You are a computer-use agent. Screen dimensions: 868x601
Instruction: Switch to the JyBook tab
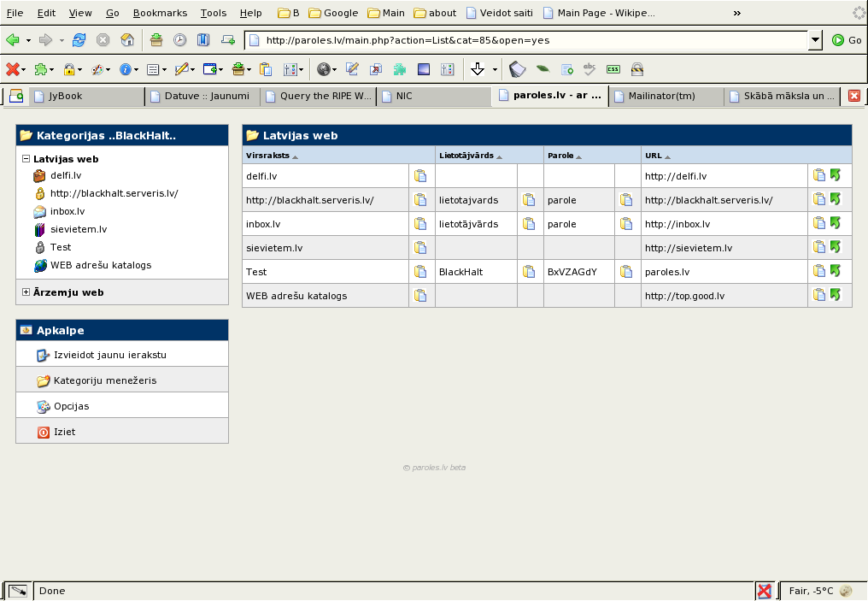(x=66, y=97)
